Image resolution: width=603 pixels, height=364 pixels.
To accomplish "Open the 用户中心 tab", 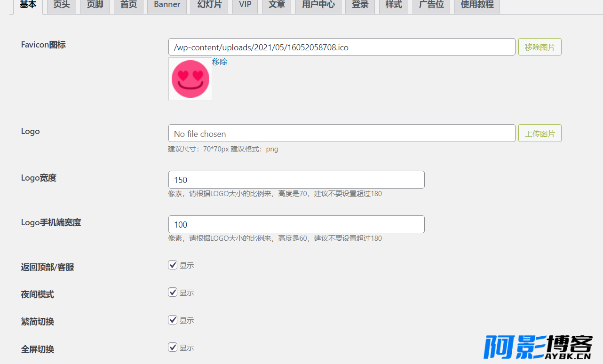I will pos(318,5).
